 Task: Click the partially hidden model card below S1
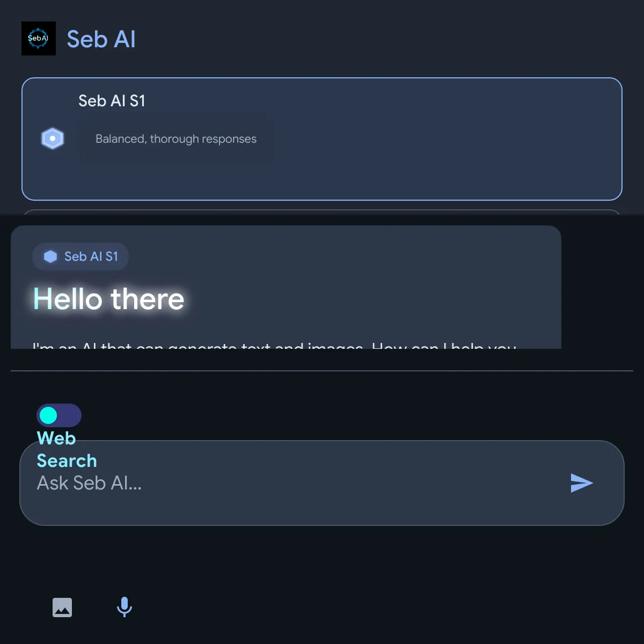322,212
